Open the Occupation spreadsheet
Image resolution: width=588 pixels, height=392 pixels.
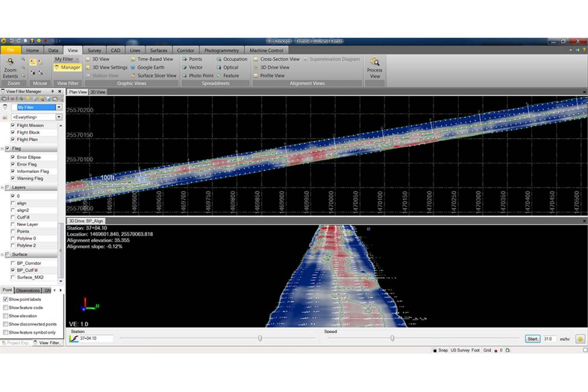tap(232, 59)
